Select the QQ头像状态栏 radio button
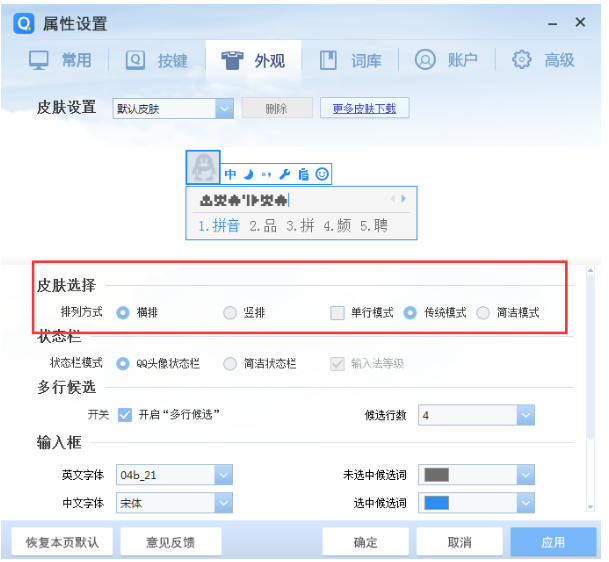The width and height of the screenshot is (609, 562). pyautogui.click(x=123, y=364)
